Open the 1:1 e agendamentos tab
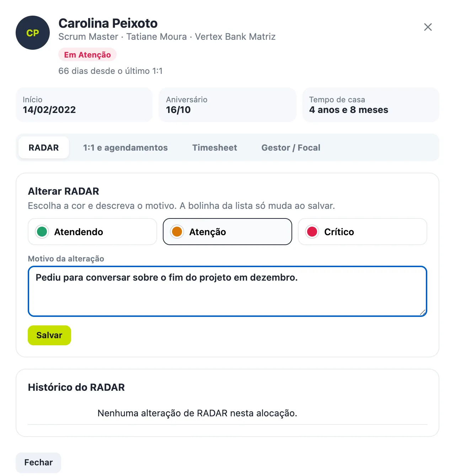 pos(125,147)
